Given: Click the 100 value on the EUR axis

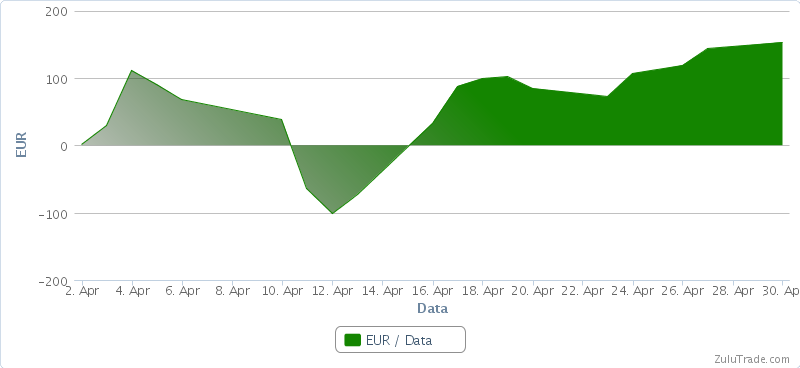Looking at the screenshot, I should click(x=56, y=79).
